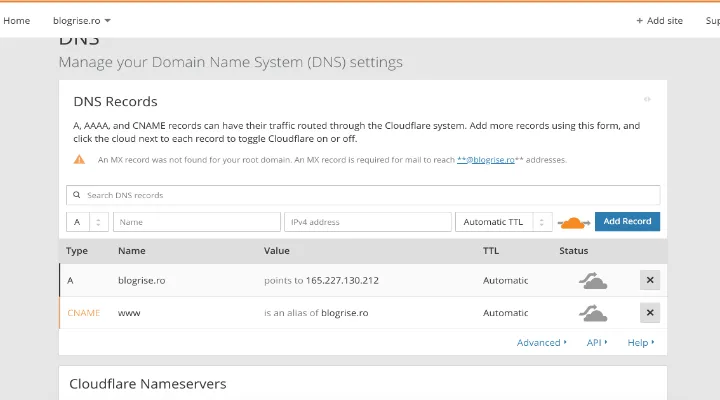Click Add site in the top bar

(659, 21)
